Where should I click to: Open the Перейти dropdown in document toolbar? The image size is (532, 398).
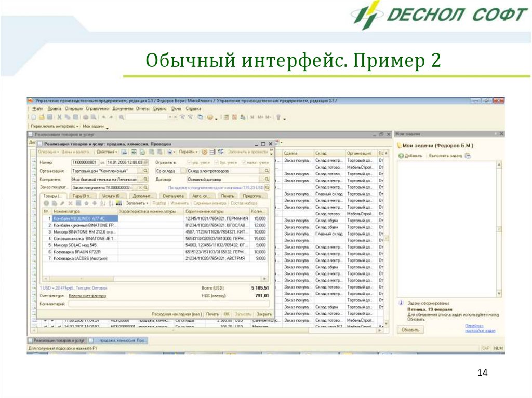click(x=188, y=152)
